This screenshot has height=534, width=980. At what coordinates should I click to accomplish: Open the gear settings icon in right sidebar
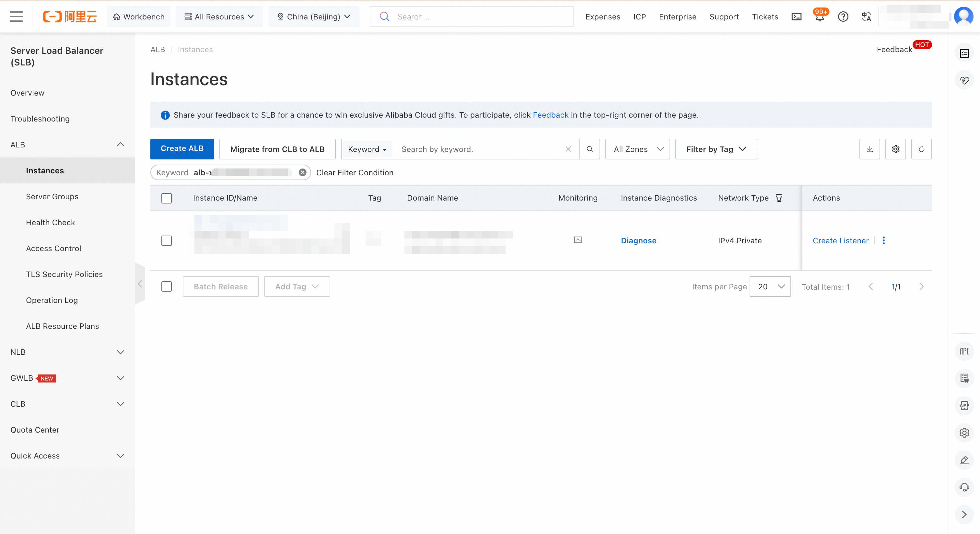click(x=964, y=433)
